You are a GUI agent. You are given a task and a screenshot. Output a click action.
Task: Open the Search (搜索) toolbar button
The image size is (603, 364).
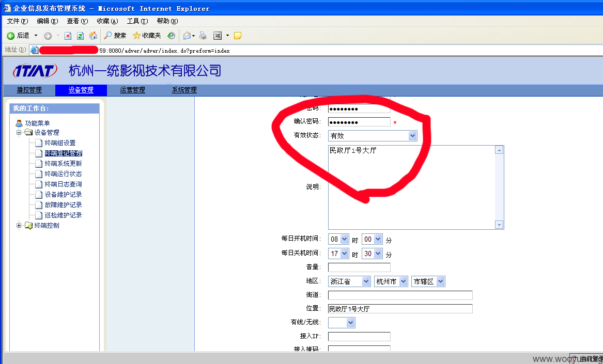115,36
